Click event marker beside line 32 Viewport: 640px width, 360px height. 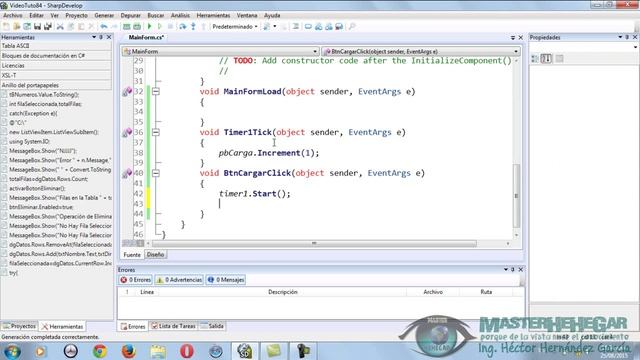pos(127,91)
